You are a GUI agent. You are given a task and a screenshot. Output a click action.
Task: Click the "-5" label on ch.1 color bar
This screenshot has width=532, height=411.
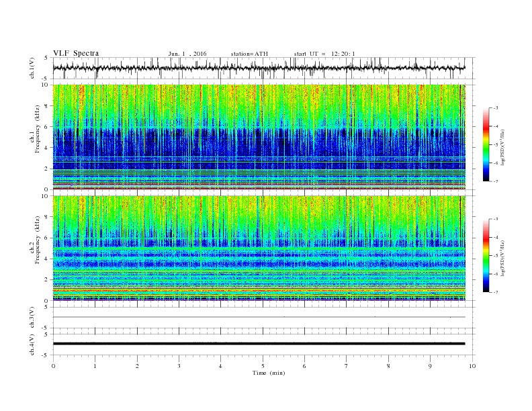tap(496, 145)
